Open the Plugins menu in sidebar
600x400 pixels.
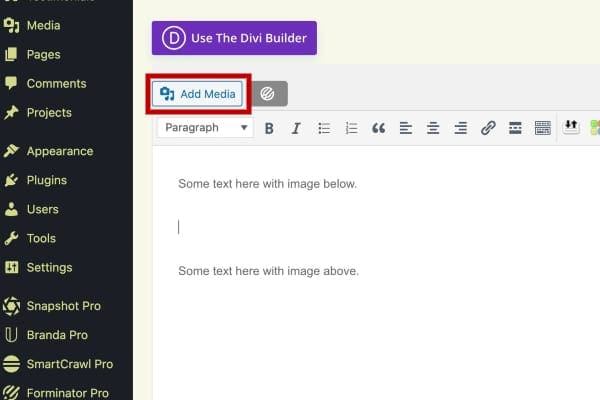[x=46, y=180]
